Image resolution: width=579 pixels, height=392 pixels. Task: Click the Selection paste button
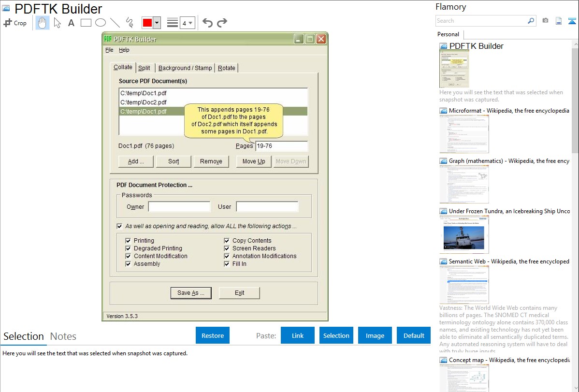tap(336, 335)
